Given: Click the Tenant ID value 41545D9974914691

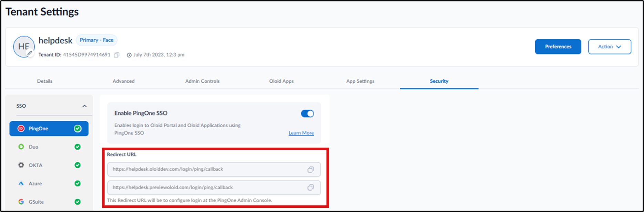Looking at the screenshot, I should (86, 55).
